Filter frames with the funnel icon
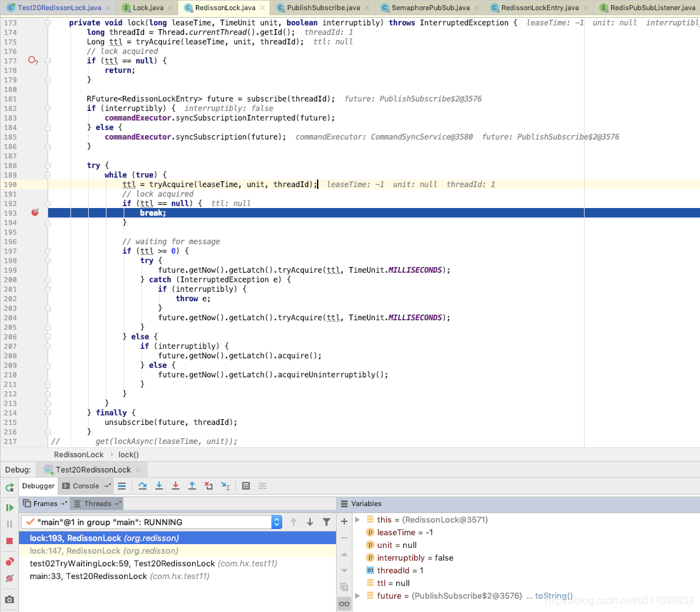This screenshot has height=612, width=700. pyautogui.click(x=327, y=522)
